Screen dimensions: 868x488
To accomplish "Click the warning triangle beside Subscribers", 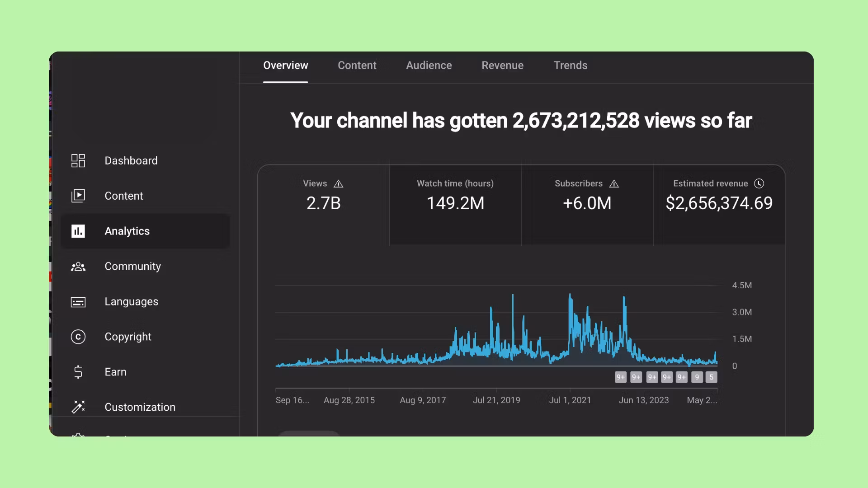I will click(614, 184).
